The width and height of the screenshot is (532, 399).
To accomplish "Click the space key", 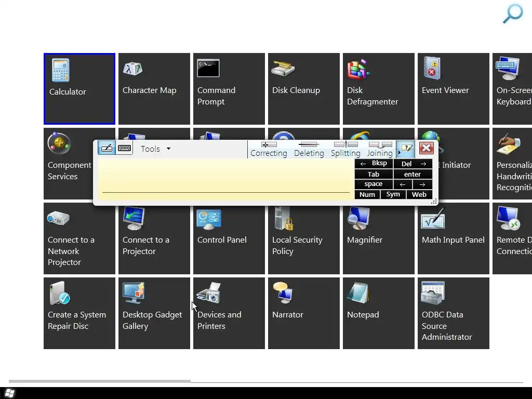I will tap(374, 184).
